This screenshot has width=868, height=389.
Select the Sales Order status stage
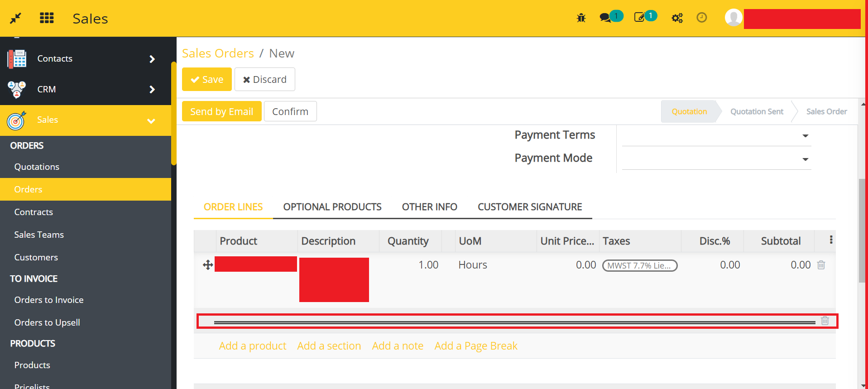tap(826, 111)
